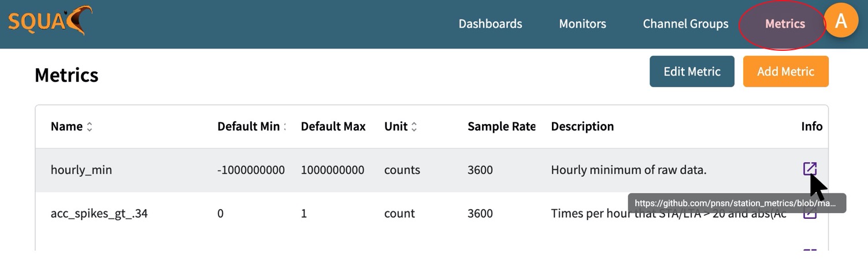Image resolution: width=868 pixels, height=261 pixels.
Task: Click sample rate 3600 in acc_spikes row
Action: (480, 214)
